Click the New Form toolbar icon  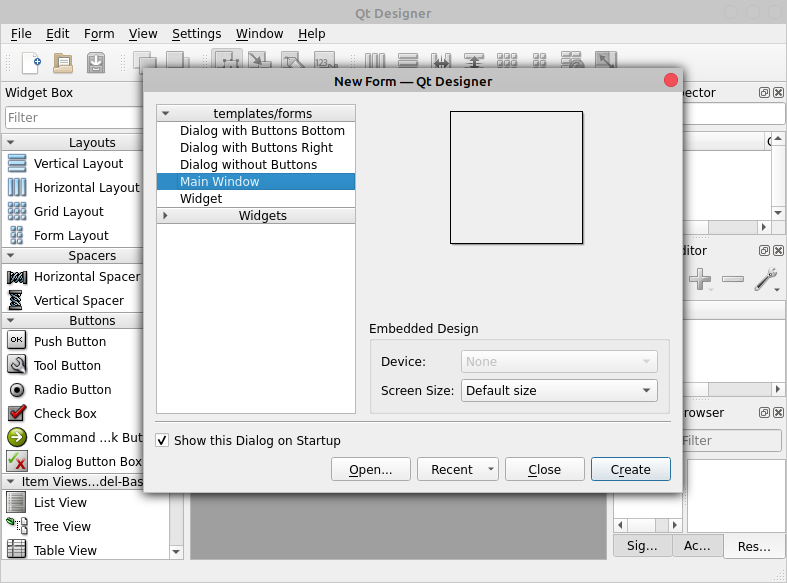[31, 62]
